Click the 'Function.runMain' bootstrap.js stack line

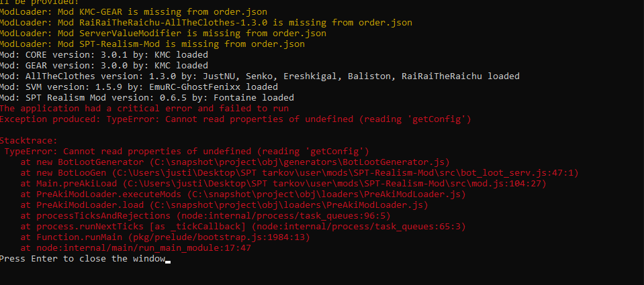coord(165,237)
